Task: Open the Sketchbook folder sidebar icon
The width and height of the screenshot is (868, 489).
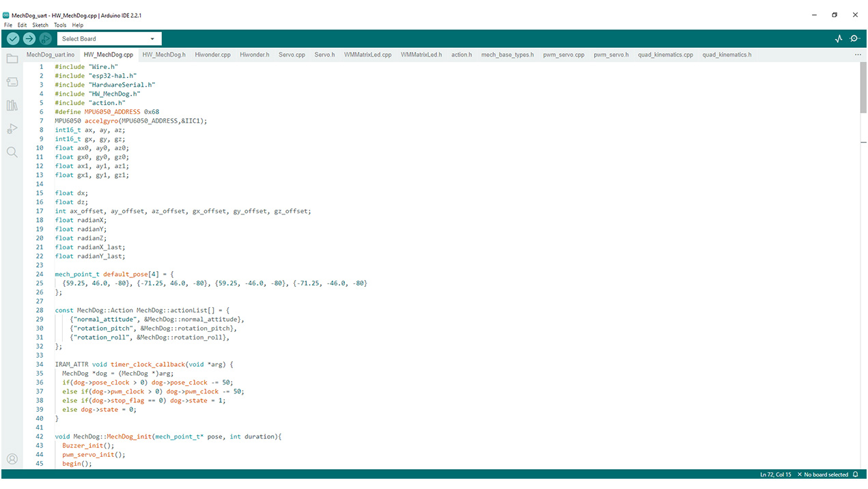Action: pos(12,59)
